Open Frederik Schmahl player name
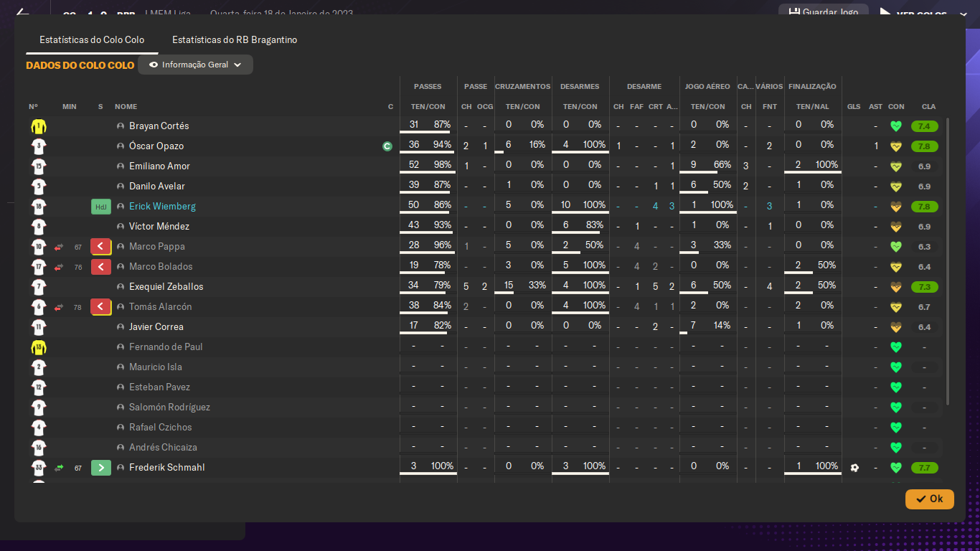This screenshot has height=551, width=980. click(167, 468)
